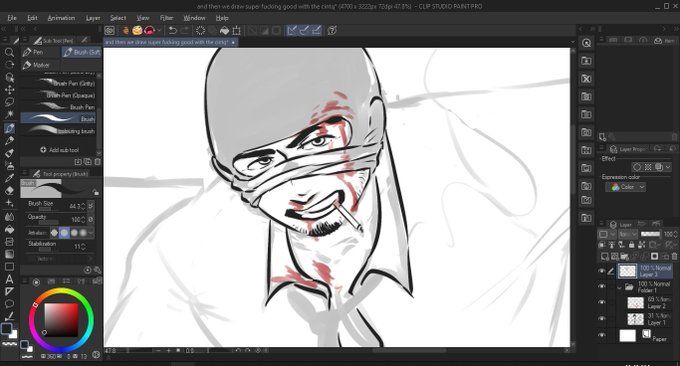
Task: Select the second anti-aliasing option
Action: pos(64,233)
